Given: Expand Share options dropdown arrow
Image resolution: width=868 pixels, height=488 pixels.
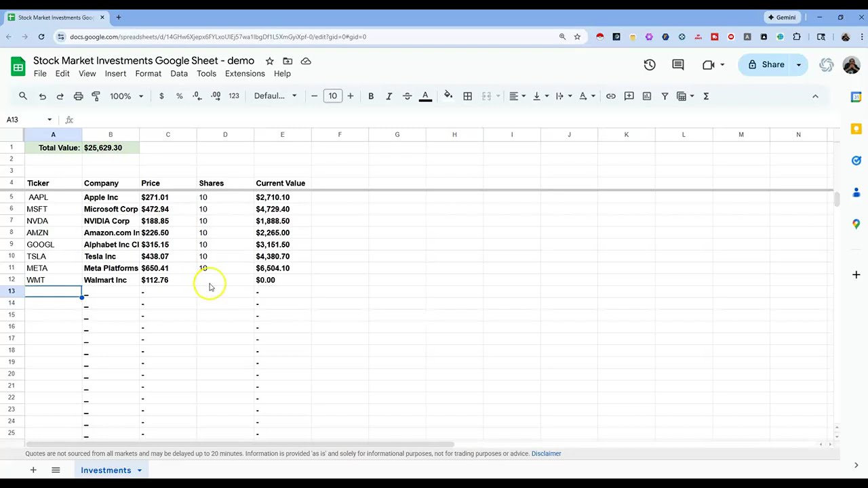Looking at the screenshot, I should 799,64.
